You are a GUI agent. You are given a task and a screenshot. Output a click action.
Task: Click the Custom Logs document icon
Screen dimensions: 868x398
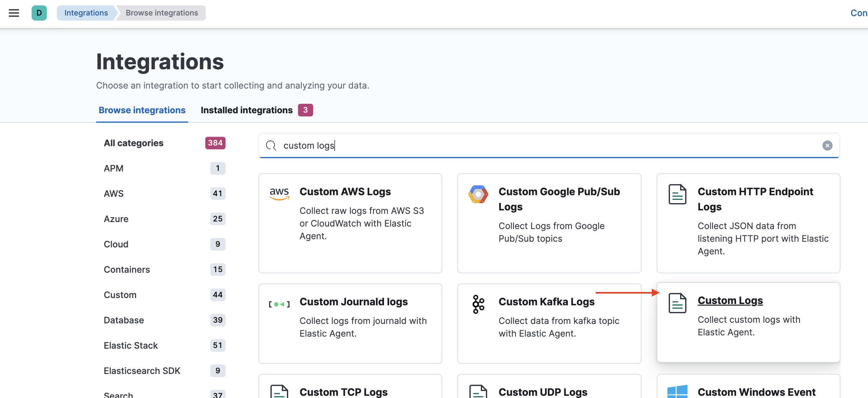(x=677, y=303)
